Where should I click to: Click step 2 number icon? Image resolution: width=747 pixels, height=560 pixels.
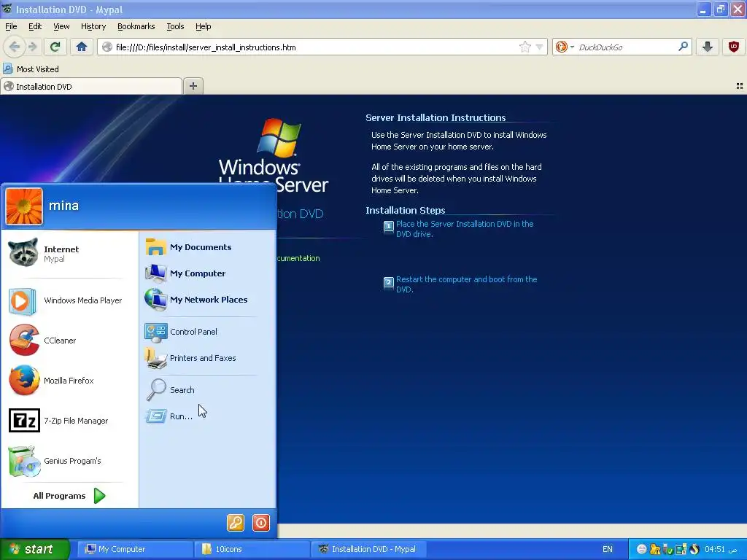pyautogui.click(x=389, y=282)
